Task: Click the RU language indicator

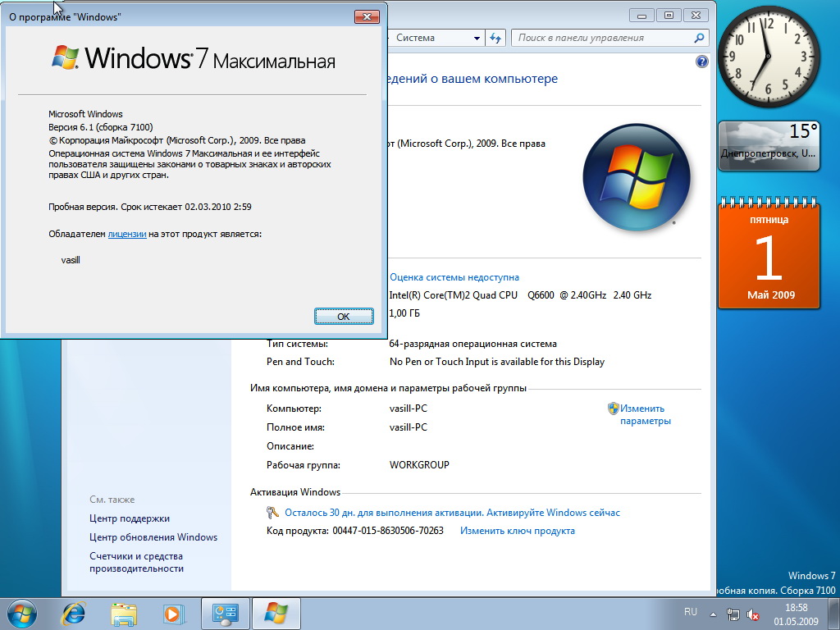Action: (691, 612)
